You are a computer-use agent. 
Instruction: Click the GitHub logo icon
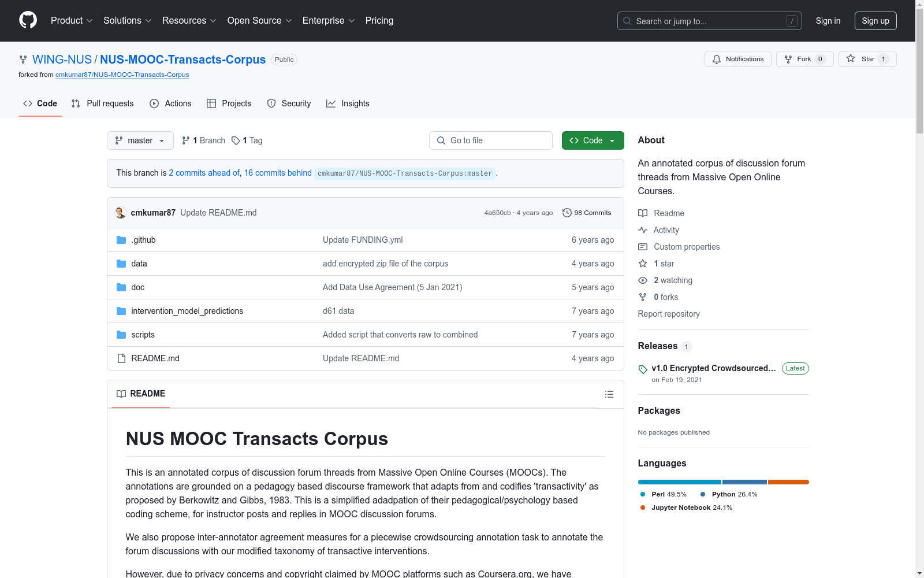(28, 20)
